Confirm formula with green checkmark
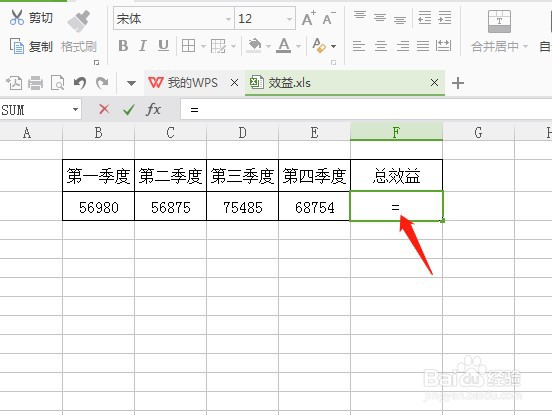552x415 pixels. (128, 110)
